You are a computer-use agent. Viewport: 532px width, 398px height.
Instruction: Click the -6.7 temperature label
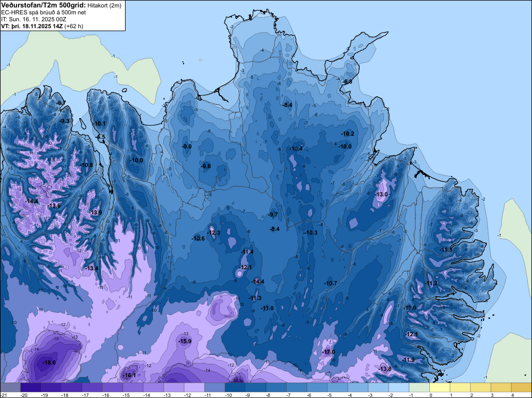coord(61,103)
